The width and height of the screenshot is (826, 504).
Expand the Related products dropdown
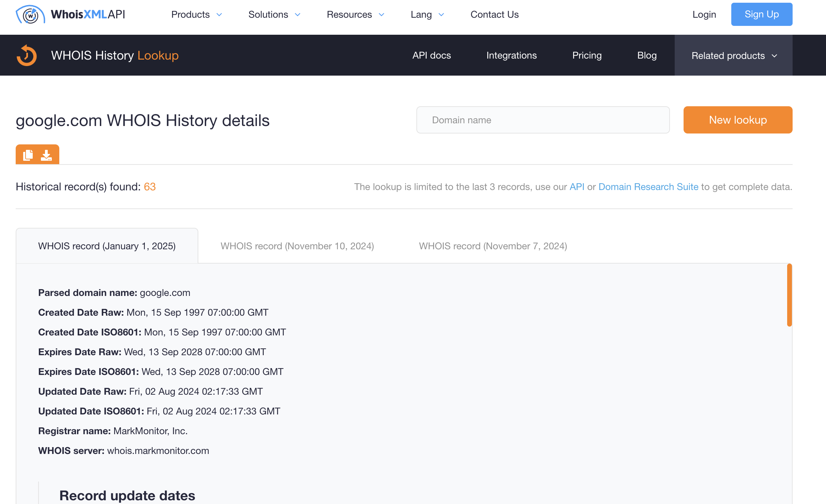(x=734, y=56)
